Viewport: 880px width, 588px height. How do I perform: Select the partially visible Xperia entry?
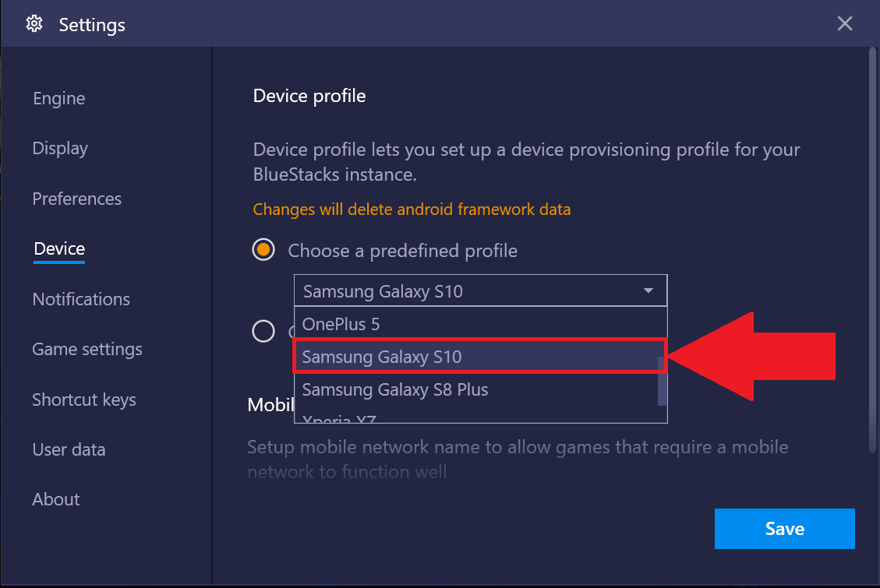(476, 417)
